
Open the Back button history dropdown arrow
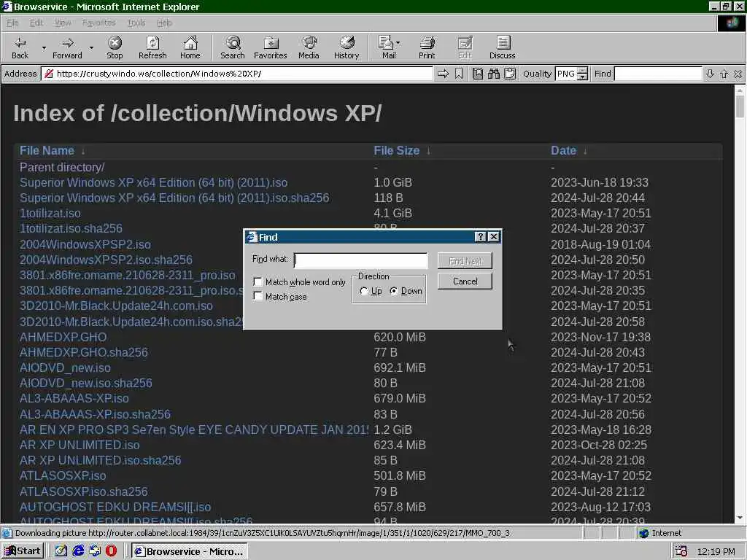(x=43, y=47)
